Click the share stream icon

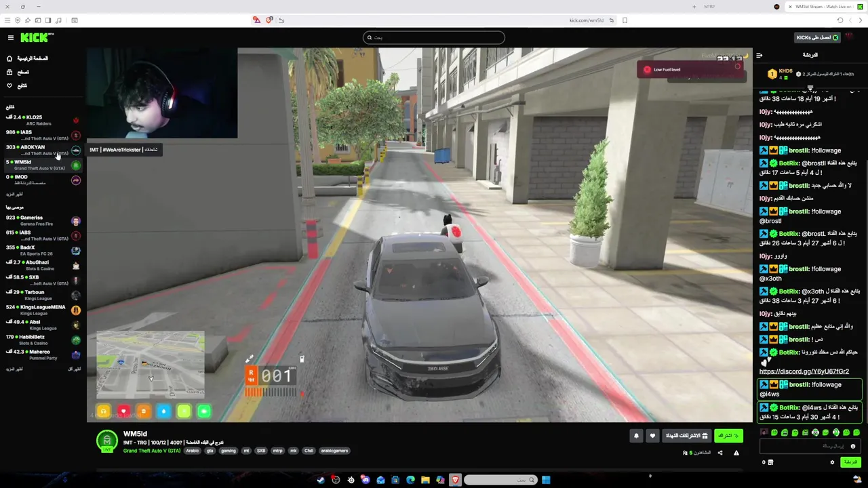(x=720, y=453)
